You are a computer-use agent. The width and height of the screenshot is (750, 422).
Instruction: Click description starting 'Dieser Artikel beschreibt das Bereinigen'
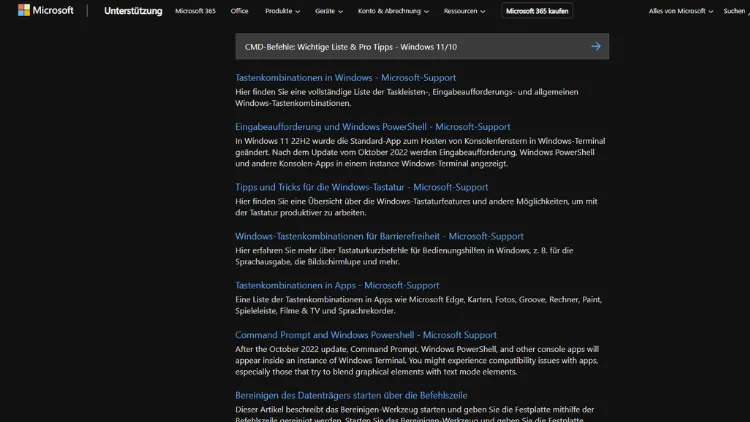[x=415, y=414]
